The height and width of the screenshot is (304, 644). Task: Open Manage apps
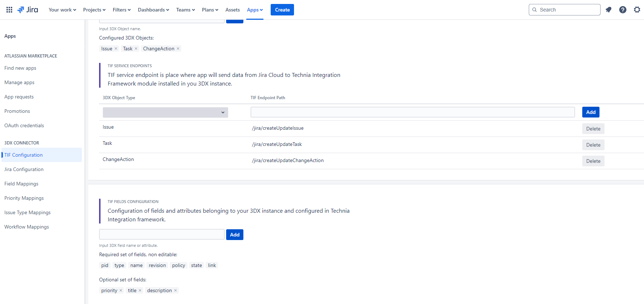[x=19, y=82]
